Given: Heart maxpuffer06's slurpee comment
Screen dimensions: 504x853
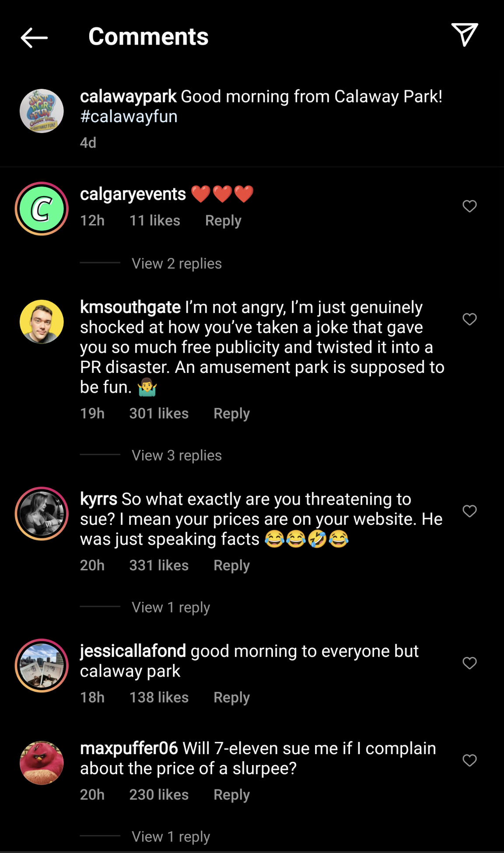Looking at the screenshot, I should (x=469, y=760).
